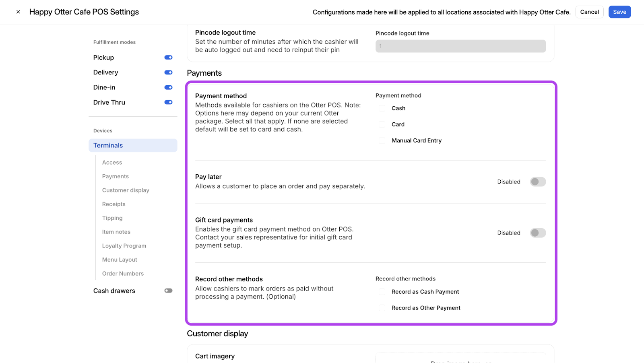Viewport: 644px width, 363px height.
Task: Click the Pincode logout time field
Action: 460,46
